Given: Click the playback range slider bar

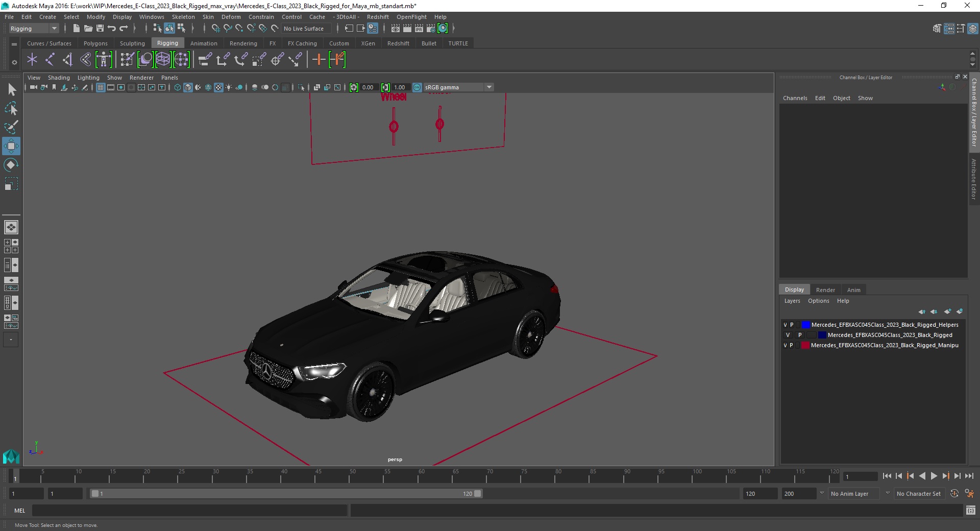Looking at the screenshot, I should [x=286, y=494].
